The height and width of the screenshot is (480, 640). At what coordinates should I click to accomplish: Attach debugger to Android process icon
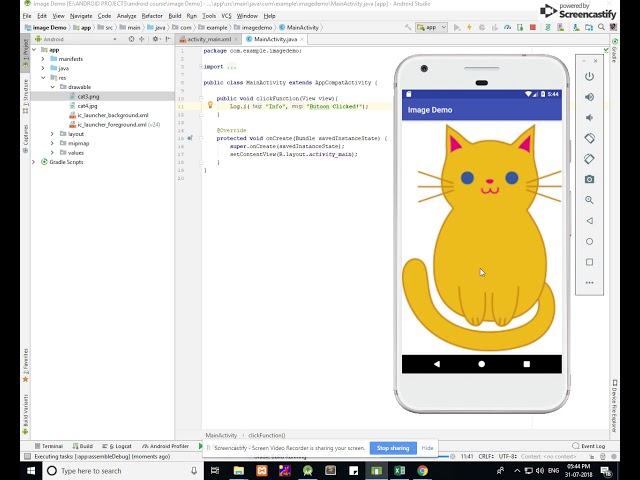click(x=520, y=27)
